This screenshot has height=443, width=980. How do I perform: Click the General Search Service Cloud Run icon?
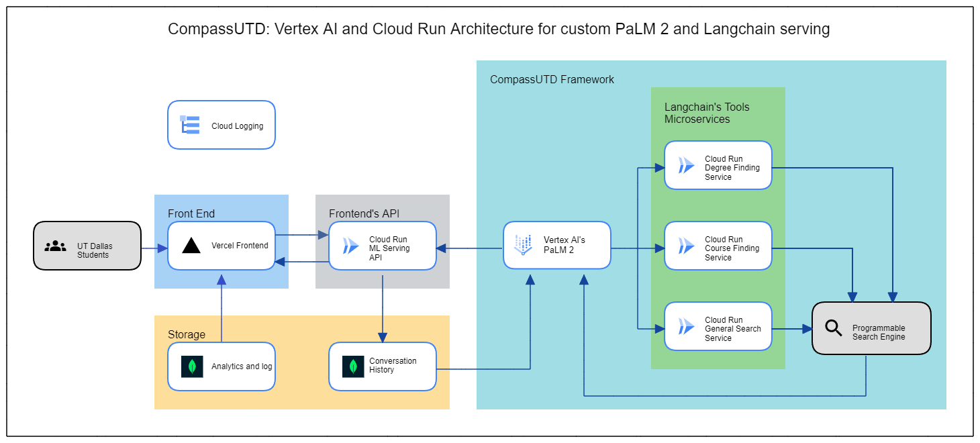687,327
